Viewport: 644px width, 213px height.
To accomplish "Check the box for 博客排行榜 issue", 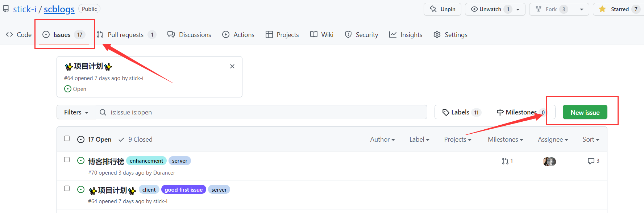I will [x=67, y=160].
